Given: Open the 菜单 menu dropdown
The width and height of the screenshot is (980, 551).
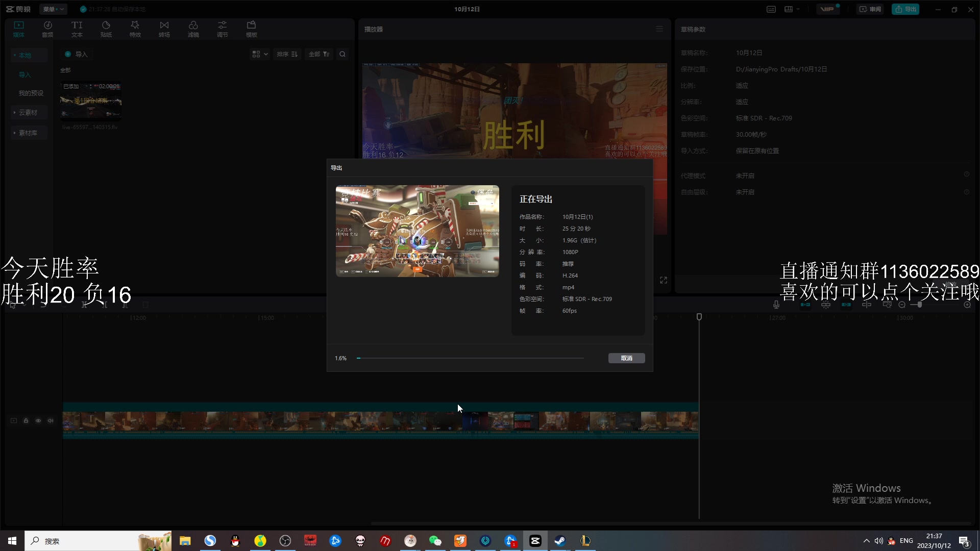Looking at the screenshot, I should [53, 9].
